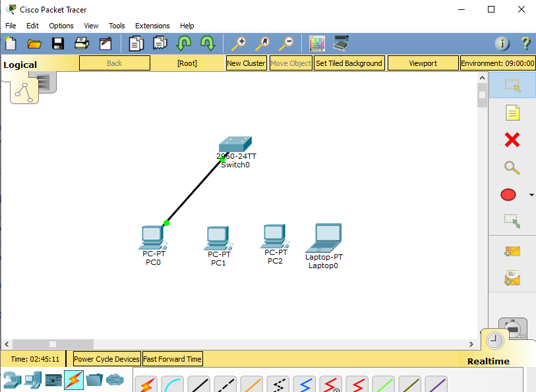This screenshot has height=392, width=536.
Task: Open the Options menu
Action: click(61, 26)
